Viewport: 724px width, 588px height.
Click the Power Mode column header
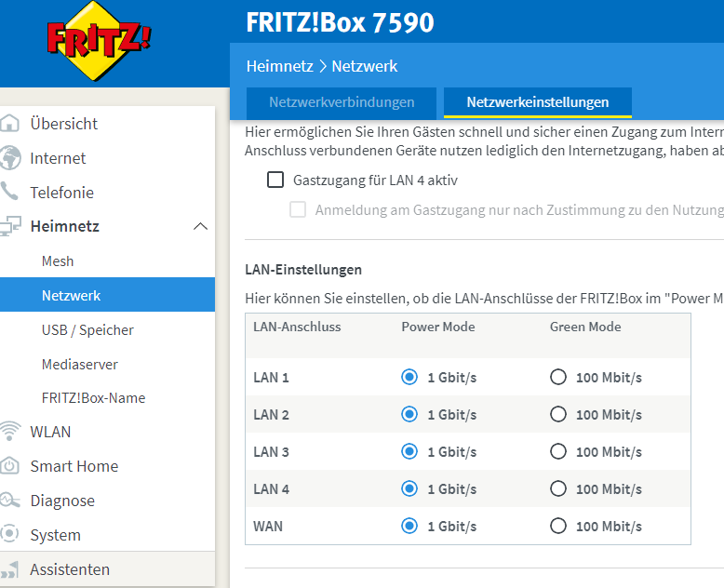pyautogui.click(x=437, y=327)
